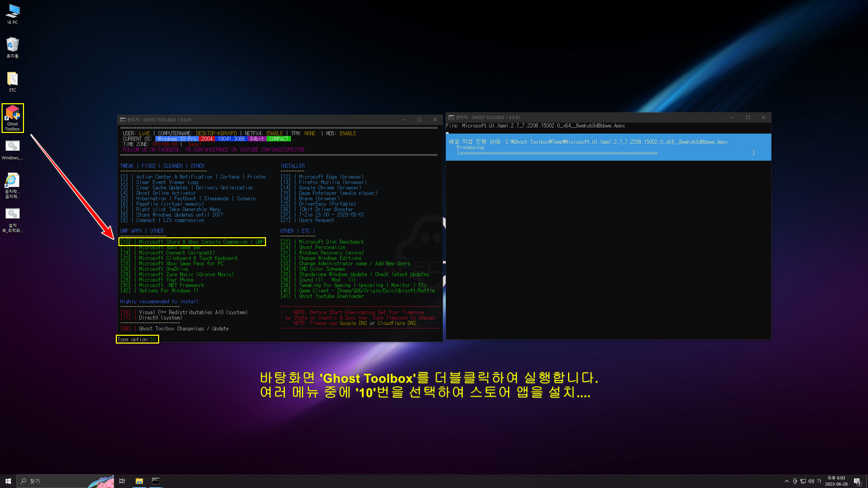
Task: Open Task View on the taskbar
Action: tap(122, 481)
